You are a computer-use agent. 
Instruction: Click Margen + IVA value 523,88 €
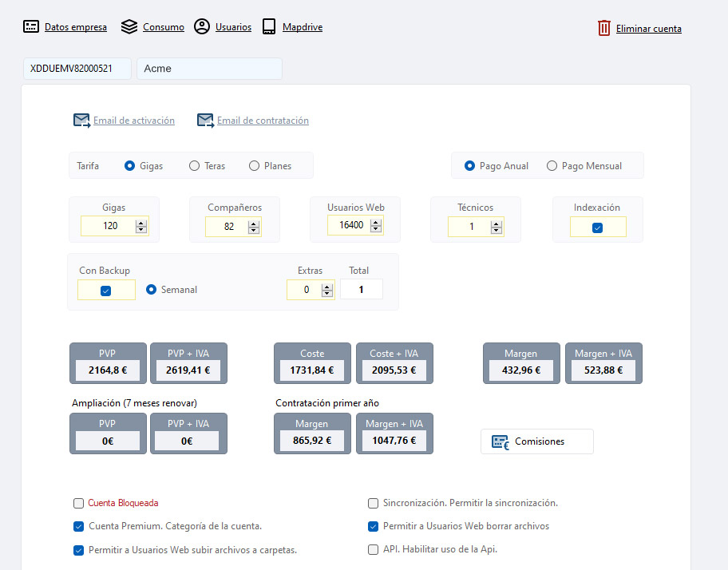(603, 370)
